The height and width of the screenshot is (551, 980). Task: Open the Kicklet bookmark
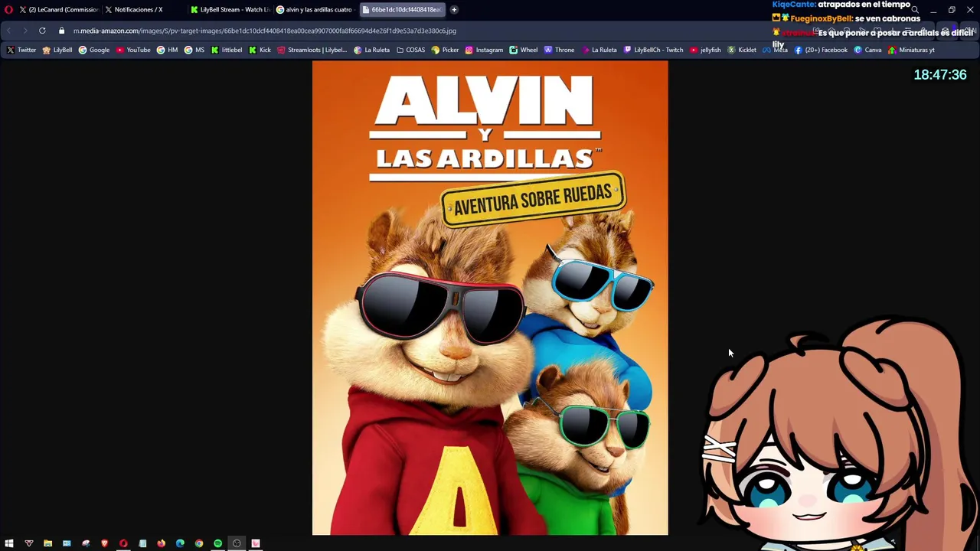pyautogui.click(x=742, y=50)
